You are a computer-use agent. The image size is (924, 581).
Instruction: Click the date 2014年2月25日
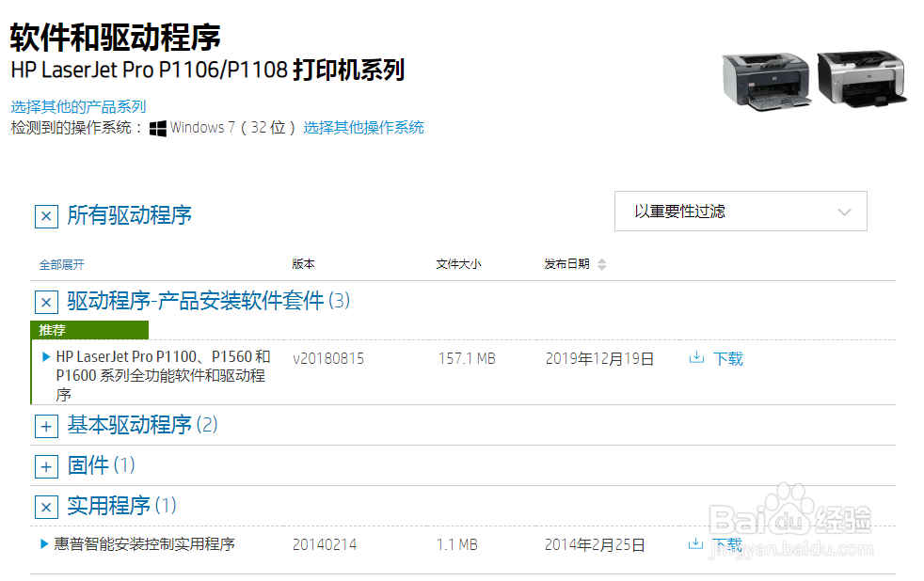tap(595, 544)
